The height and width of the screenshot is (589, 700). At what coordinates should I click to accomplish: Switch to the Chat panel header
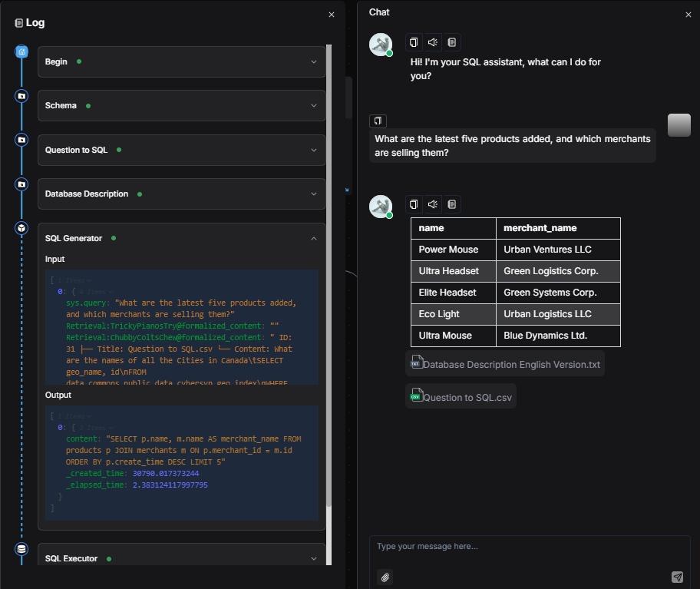pos(378,12)
